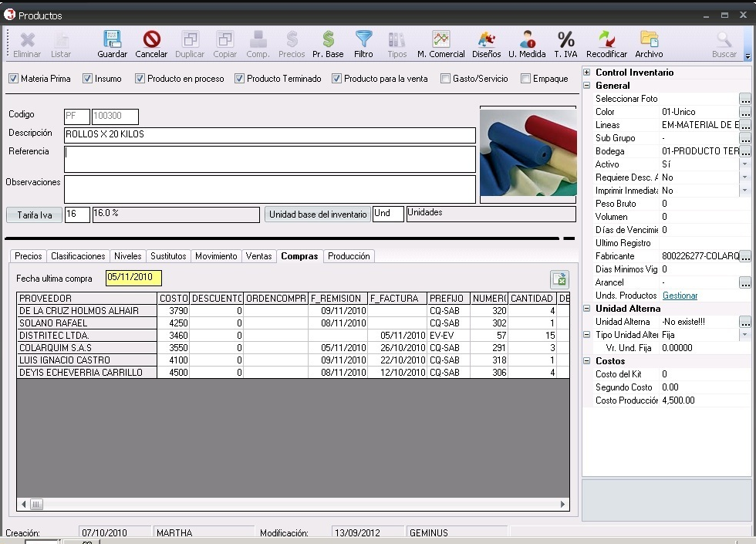Click the Tarifa Iva button
The image size is (756, 544).
(34, 215)
